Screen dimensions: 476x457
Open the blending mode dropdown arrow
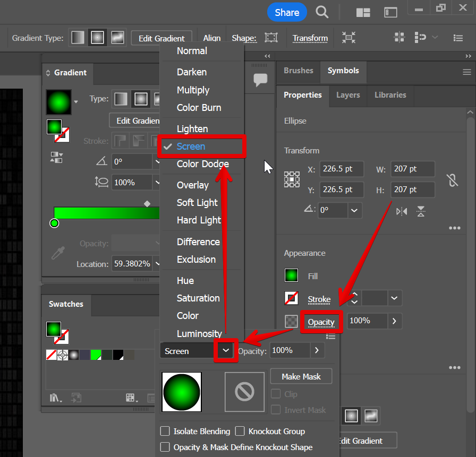226,351
